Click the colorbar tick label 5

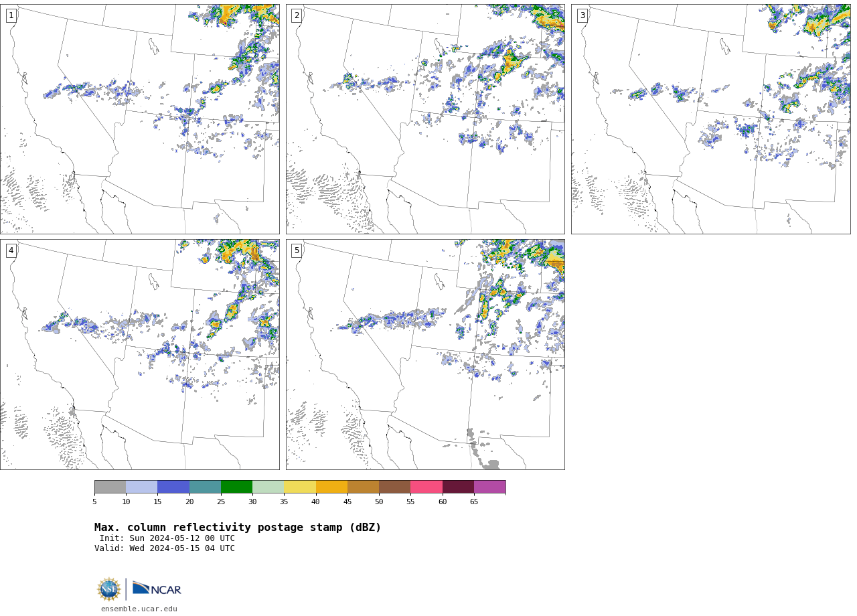click(x=94, y=502)
